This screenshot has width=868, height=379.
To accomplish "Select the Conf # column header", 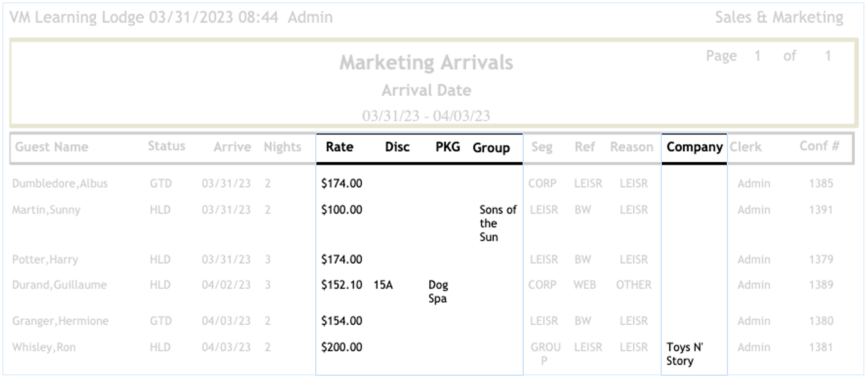I will pyautogui.click(x=819, y=147).
